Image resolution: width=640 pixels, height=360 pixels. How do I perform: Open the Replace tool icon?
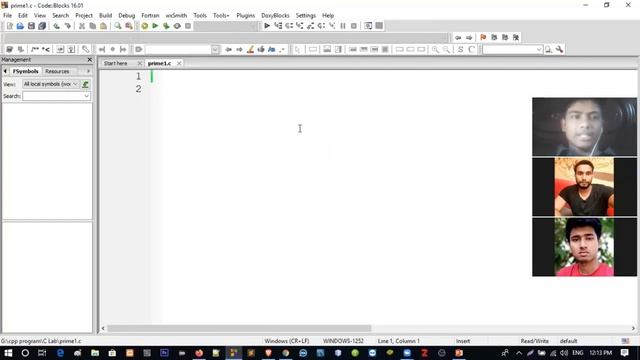coord(129,26)
